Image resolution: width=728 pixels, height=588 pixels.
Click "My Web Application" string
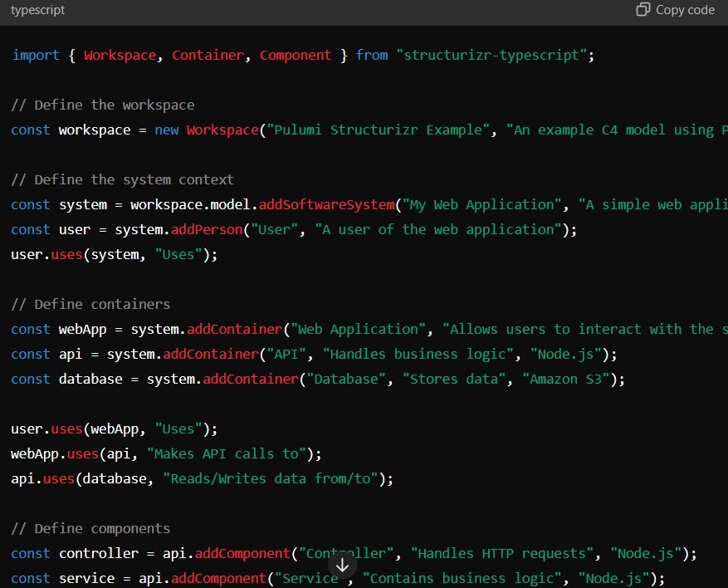click(x=482, y=205)
